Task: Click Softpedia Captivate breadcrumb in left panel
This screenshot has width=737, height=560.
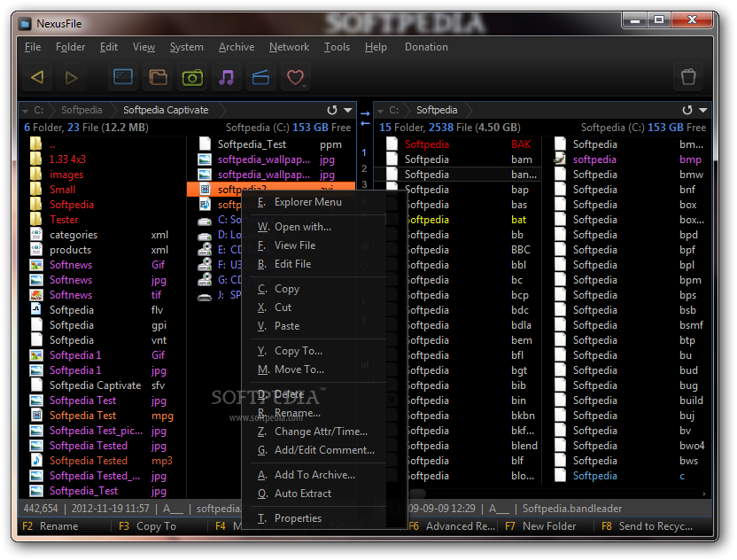Action: [x=166, y=110]
